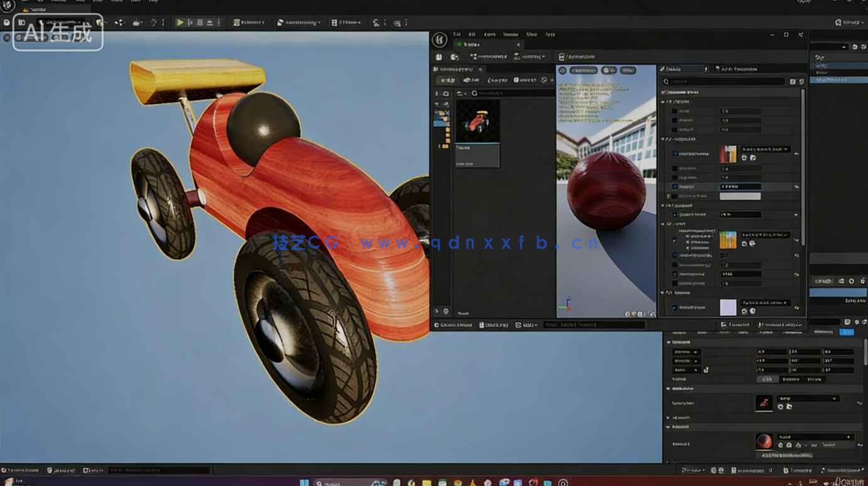Open the Location dropdown in the Transform section

686,352
